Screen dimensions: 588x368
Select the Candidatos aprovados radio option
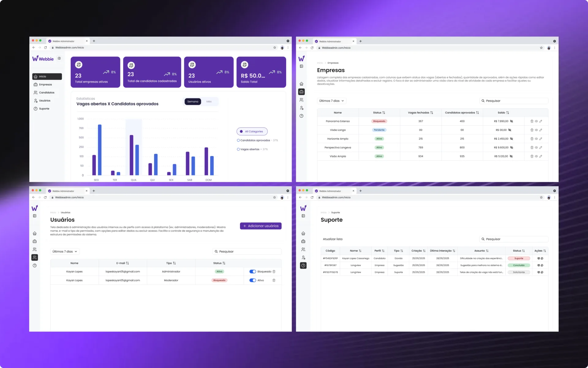tap(238, 140)
